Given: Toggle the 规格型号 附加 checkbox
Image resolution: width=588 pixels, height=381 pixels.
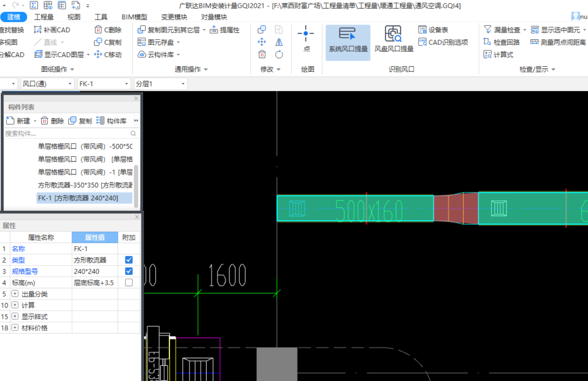Looking at the screenshot, I should [128, 271].
